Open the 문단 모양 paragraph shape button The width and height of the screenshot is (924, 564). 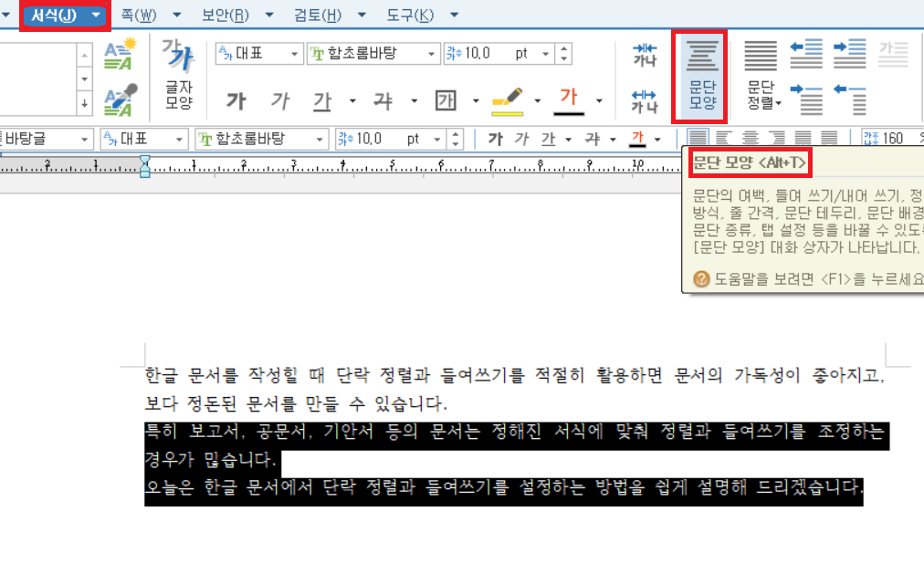[x=702, y=76]
